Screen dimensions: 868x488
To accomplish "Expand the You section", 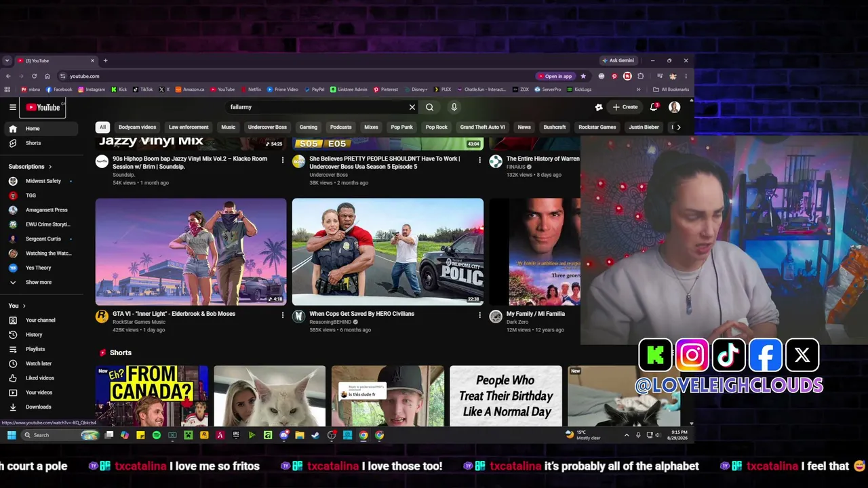I will tap(17, 306).
